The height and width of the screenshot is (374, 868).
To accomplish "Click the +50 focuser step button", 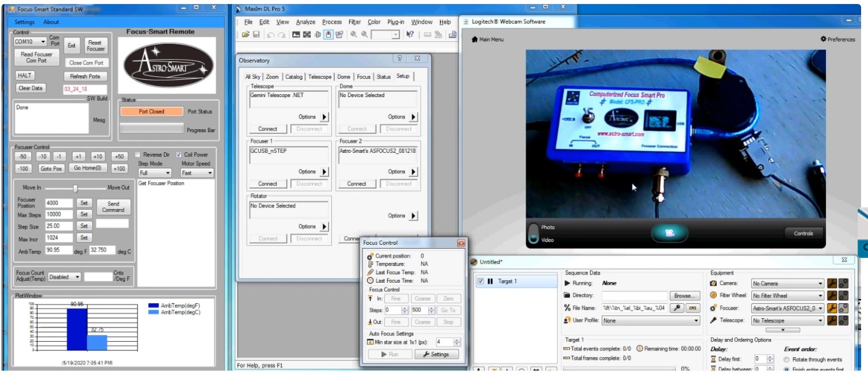I will coord(119,156).
